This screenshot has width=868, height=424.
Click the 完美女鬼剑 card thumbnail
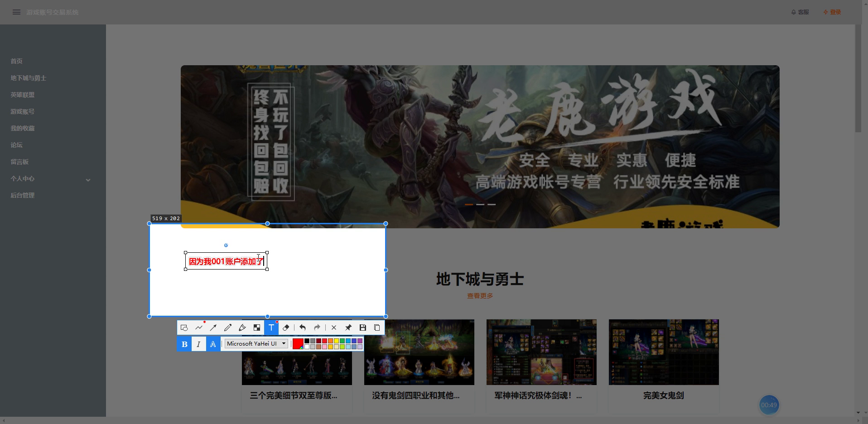664,352
